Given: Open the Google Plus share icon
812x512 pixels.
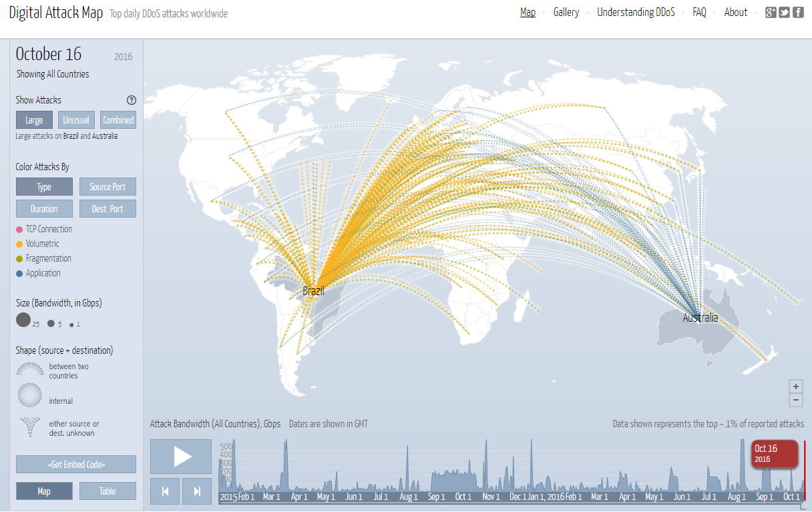Looking at the screenshot, I should [771, 12].
